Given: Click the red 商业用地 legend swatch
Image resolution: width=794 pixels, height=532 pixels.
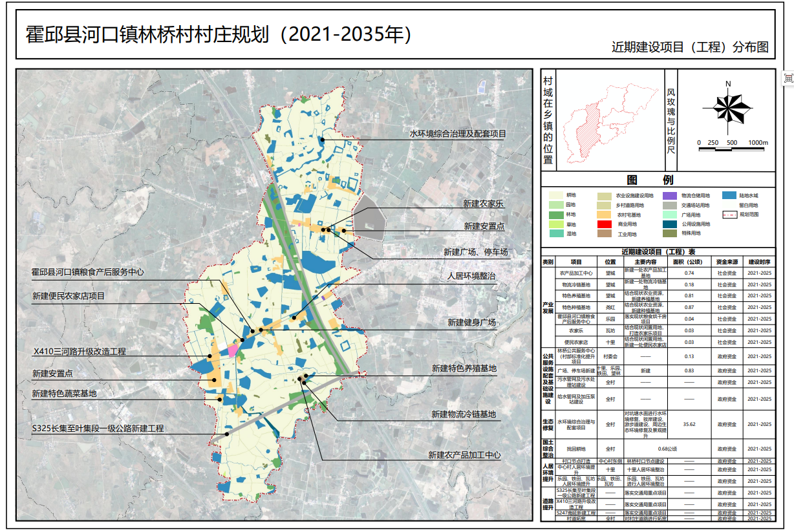Looking at the screenshot, I should 606,224.
